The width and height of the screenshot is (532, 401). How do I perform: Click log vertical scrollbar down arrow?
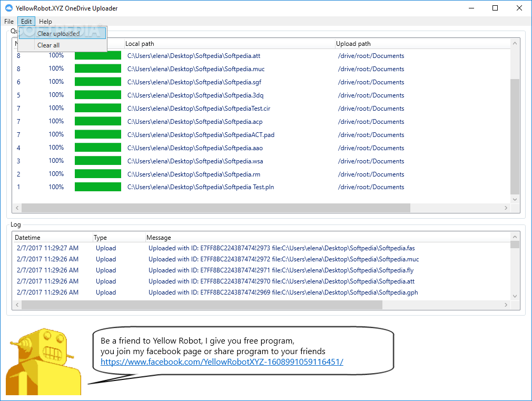515,296
